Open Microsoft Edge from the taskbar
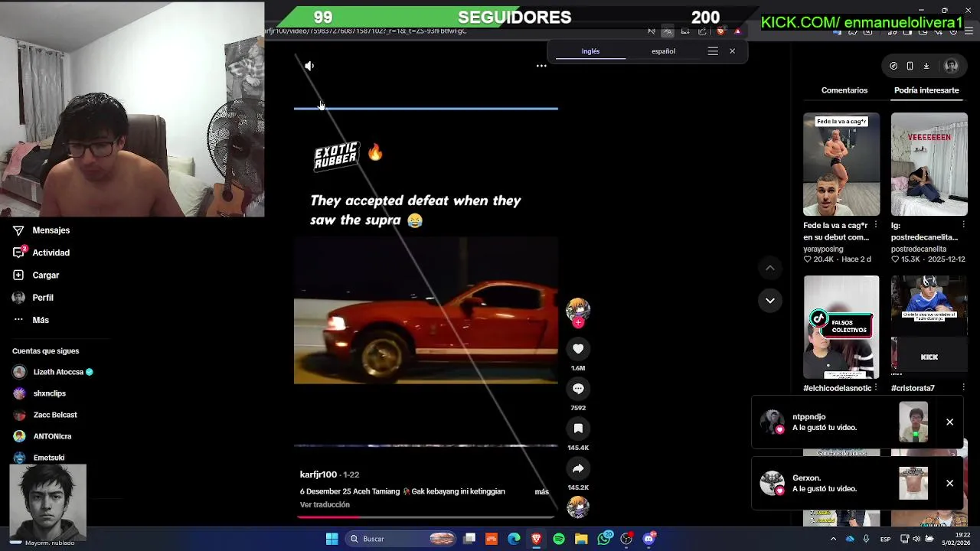This screenshot has height=551, width=980. tap(514, 539)
